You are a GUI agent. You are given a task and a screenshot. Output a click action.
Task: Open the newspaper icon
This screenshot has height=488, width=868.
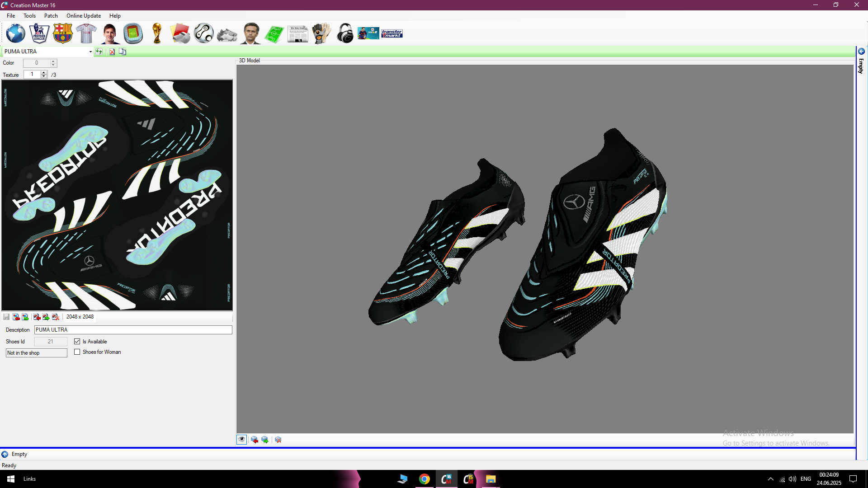pos(298,33)
